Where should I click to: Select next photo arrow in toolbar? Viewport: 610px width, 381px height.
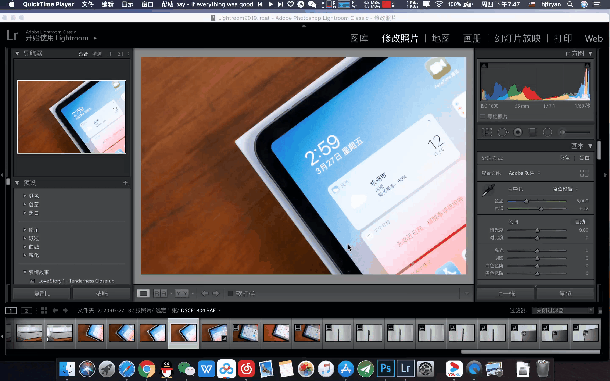pyautogui.click(x=216, y=293)
